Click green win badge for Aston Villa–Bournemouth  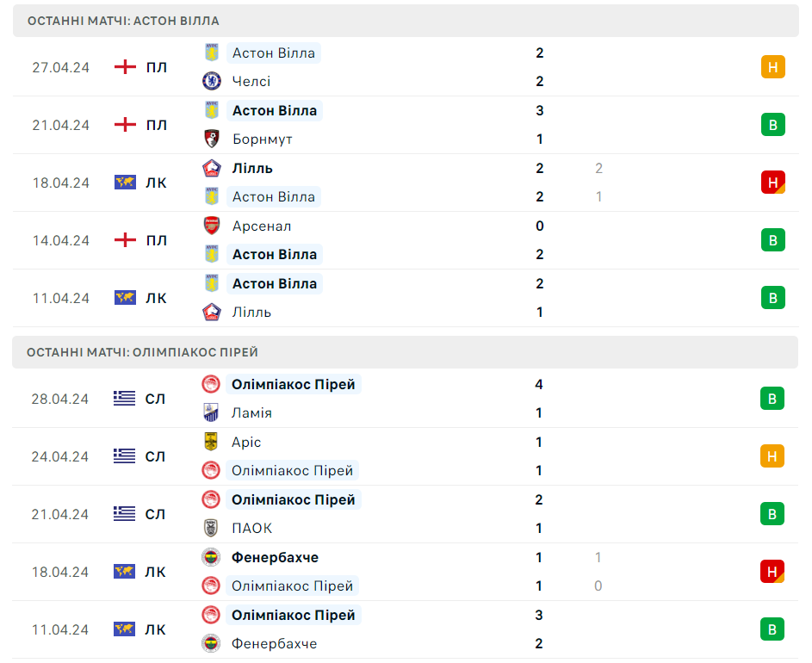tap(772, 125)
